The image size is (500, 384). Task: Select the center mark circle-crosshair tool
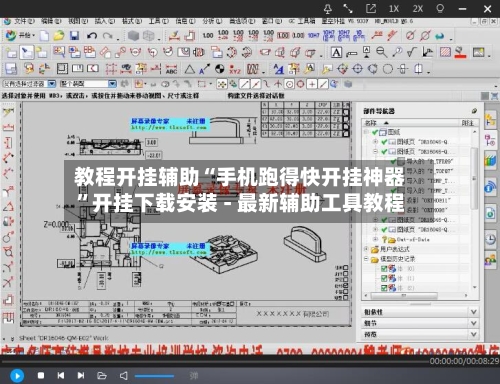(x=357, y=69)
